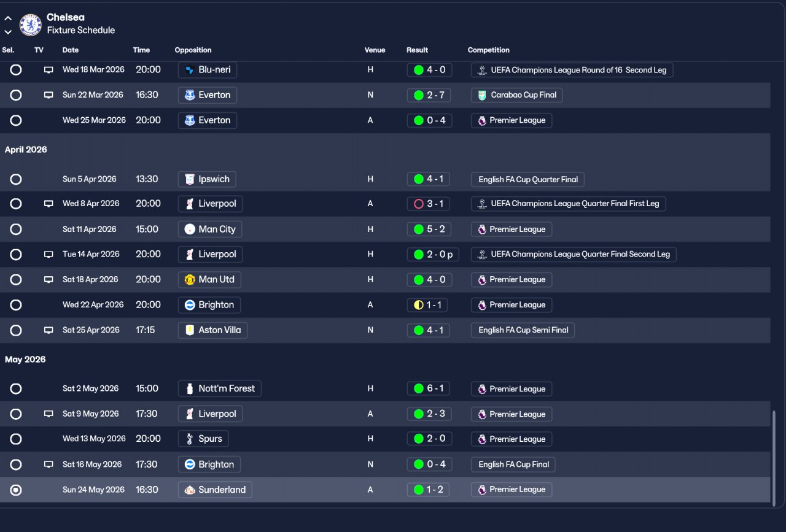Click TV icon on Man Utd fixture row
This screenshot has width=786, height=532.
tap(49, 279)
